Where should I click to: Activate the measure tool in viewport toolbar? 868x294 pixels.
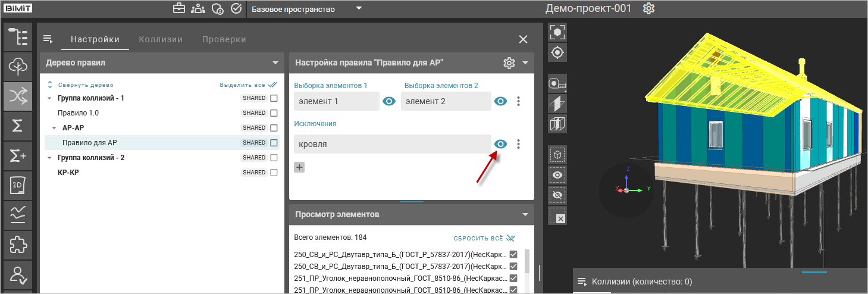(557, 84)
